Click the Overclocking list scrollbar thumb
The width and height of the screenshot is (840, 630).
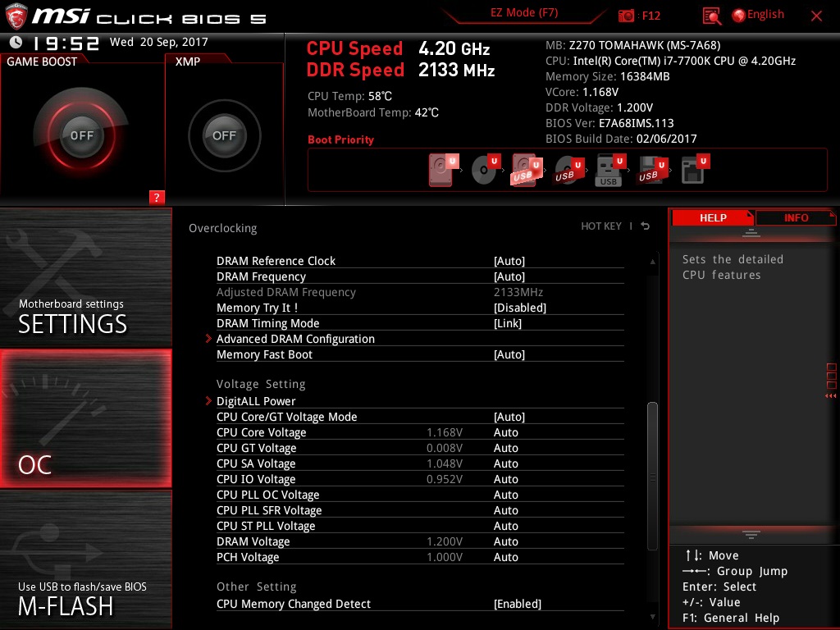[x=652, y=476]
